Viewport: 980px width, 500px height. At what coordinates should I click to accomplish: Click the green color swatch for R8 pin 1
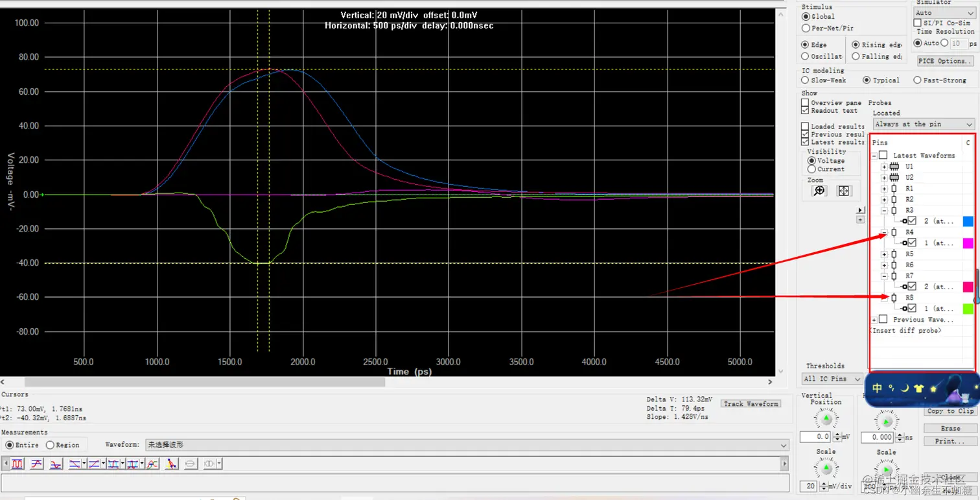(x=968, y=309)
